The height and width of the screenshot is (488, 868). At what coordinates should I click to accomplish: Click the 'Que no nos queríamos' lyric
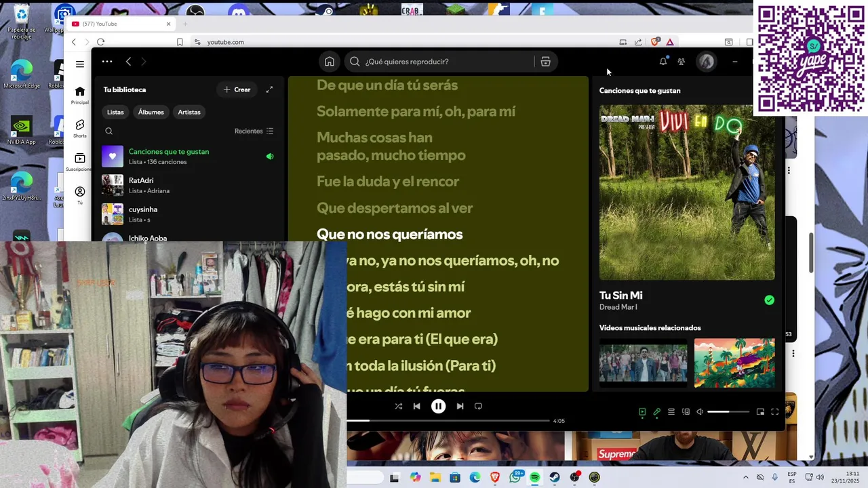coord(389,235)
